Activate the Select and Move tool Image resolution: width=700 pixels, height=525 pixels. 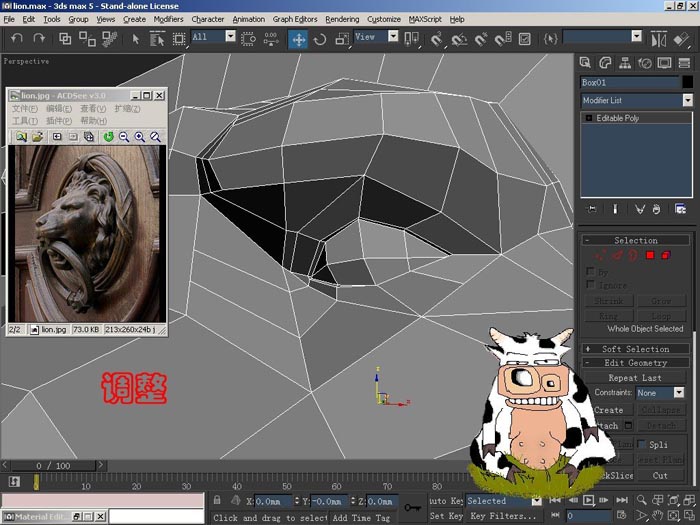tap(298, 39)
